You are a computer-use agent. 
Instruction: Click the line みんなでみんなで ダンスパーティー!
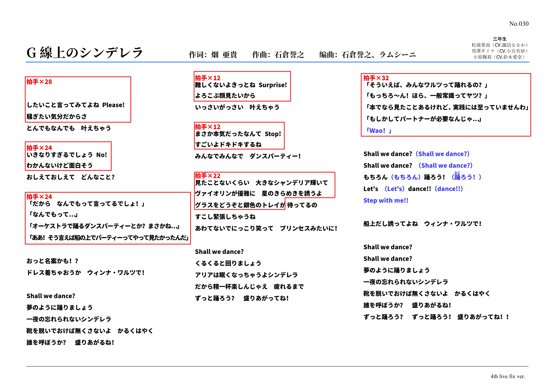click(x=248, y=156)
